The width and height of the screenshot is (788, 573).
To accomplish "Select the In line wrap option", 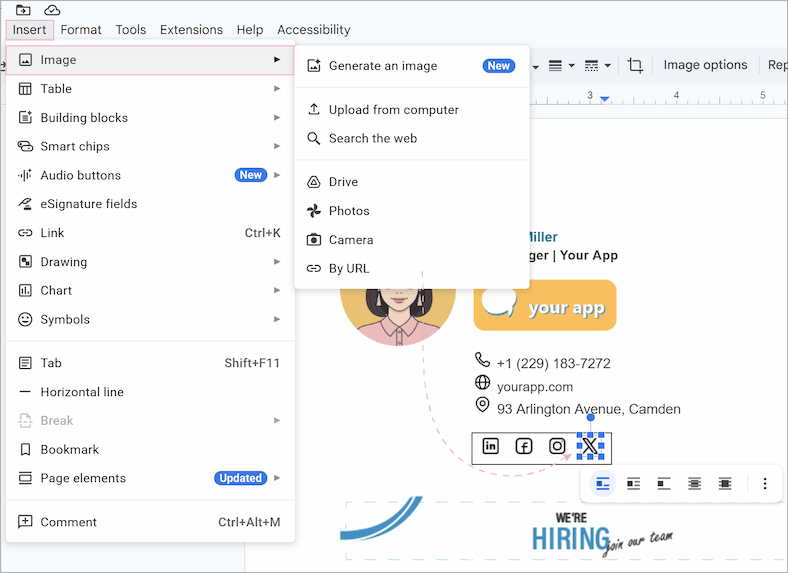I will (x=603, y=484).
